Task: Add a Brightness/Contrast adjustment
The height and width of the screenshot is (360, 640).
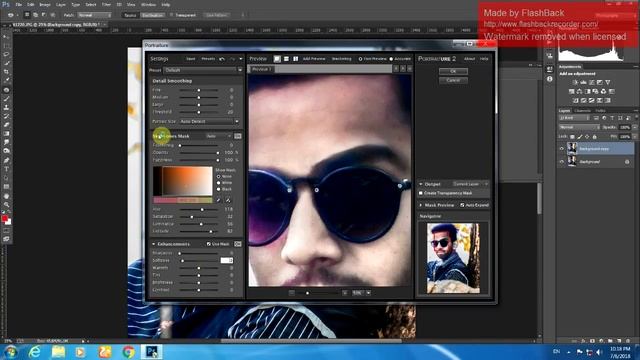Action: (x=575, y=82)
